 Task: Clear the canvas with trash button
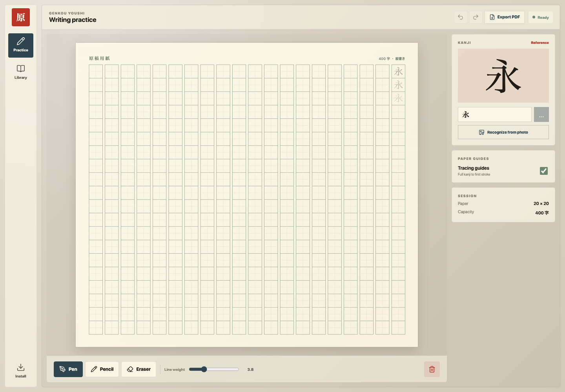pos(432,369)
